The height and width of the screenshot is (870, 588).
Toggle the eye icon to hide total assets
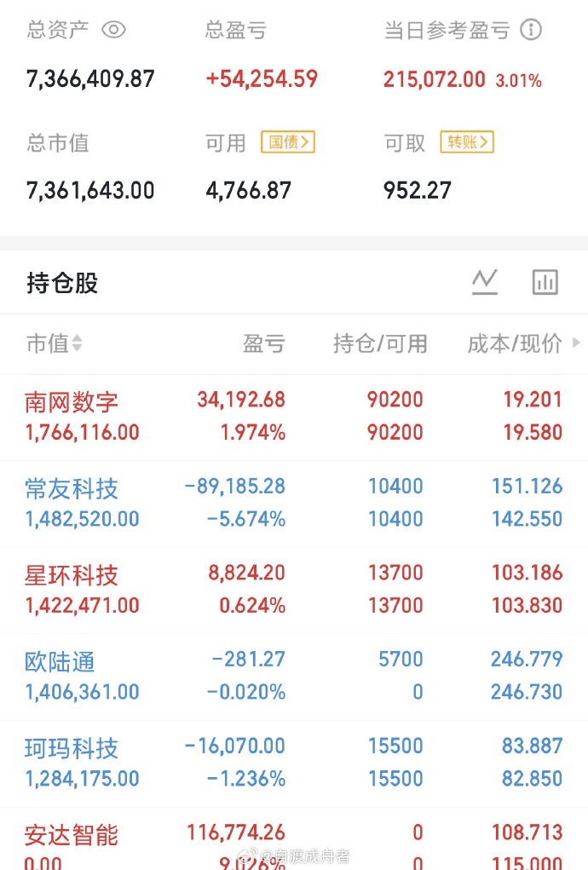click(114, 30)
